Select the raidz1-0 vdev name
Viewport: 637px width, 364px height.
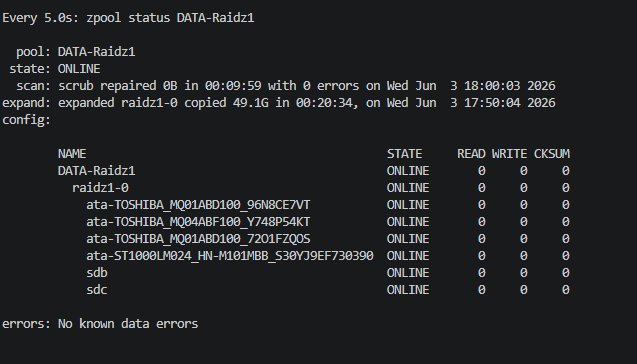100,188
